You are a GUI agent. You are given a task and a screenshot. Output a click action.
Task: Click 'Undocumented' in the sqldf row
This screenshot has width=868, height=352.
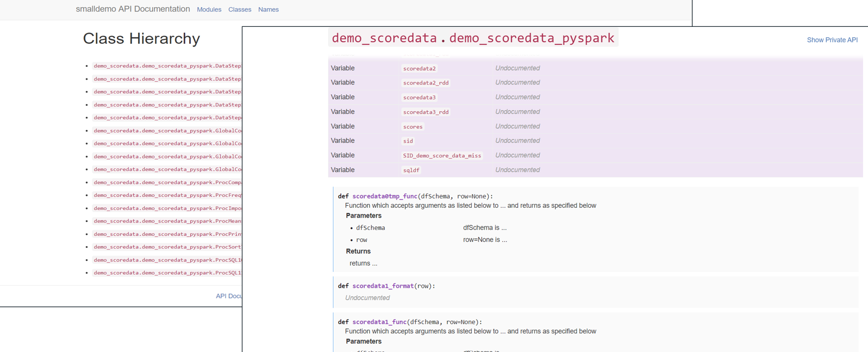tap(517, 170)
